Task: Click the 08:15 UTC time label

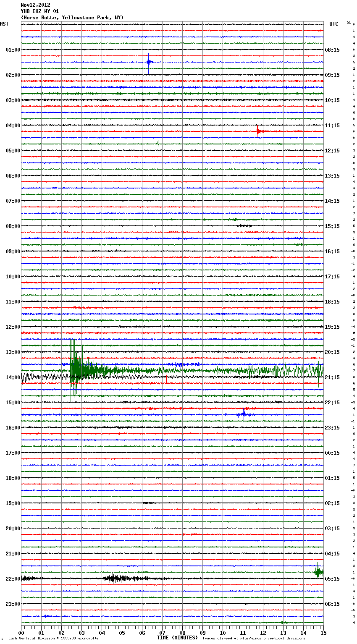Action: pos(332,50)
